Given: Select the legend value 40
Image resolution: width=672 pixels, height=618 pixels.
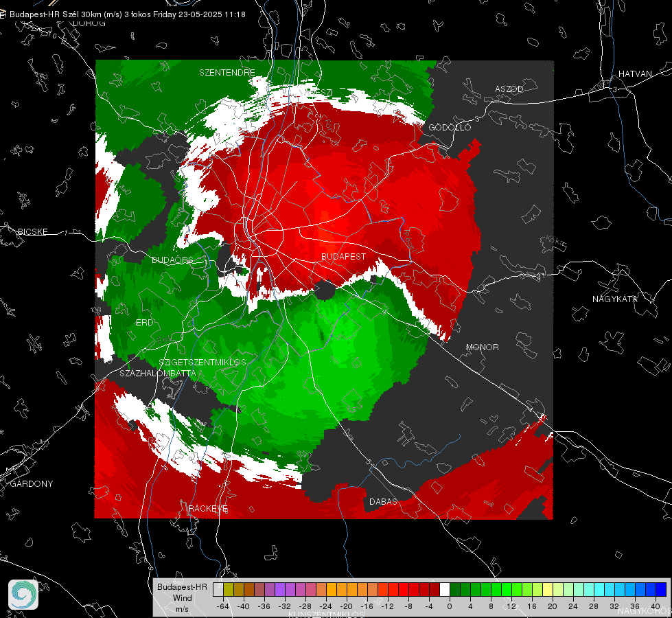Looking at the screenshot, I should (656, 606).
